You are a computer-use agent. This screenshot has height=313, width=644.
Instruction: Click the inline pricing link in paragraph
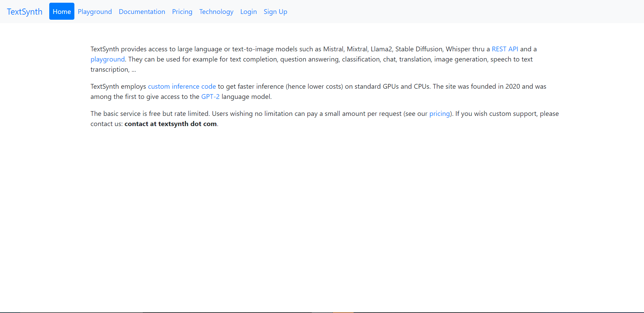click(x=439, y=114)
